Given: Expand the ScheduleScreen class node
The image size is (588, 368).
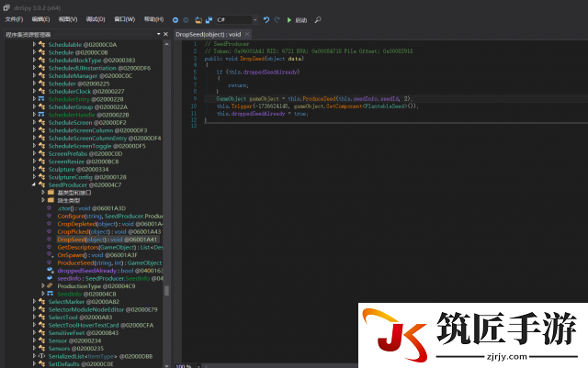Looking at the screenshot, I should coord(34,122).
